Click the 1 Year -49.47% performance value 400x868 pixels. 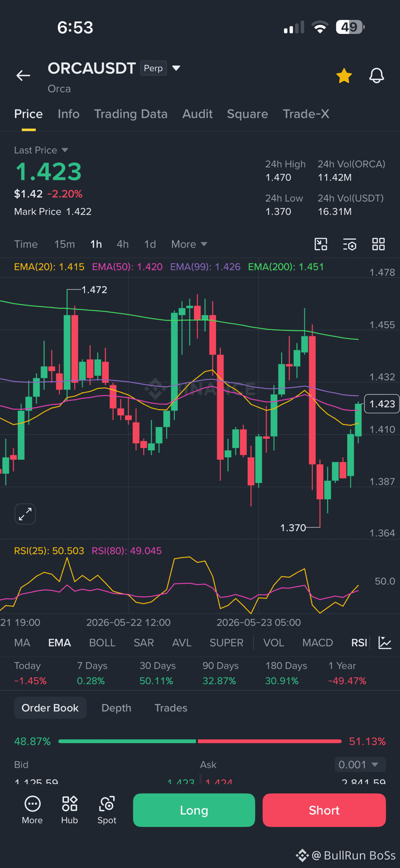(x=347, y=681)
